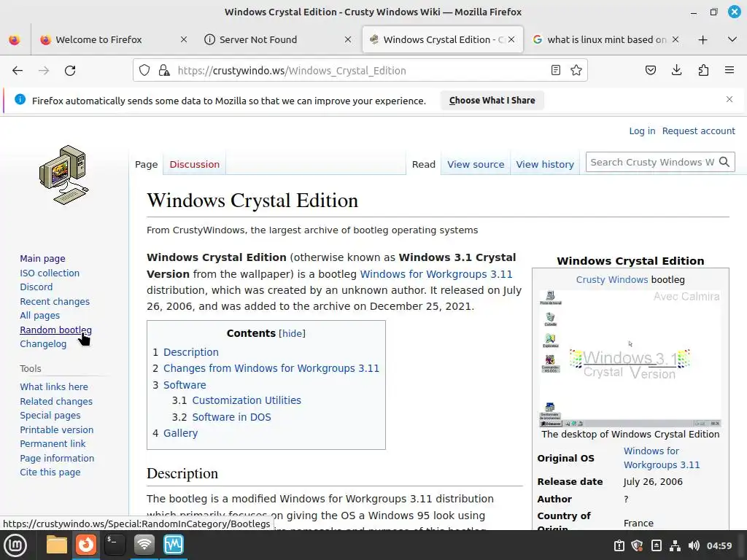Open the ISO collection sidebar link
747x560 pixels.
[50, 273]
